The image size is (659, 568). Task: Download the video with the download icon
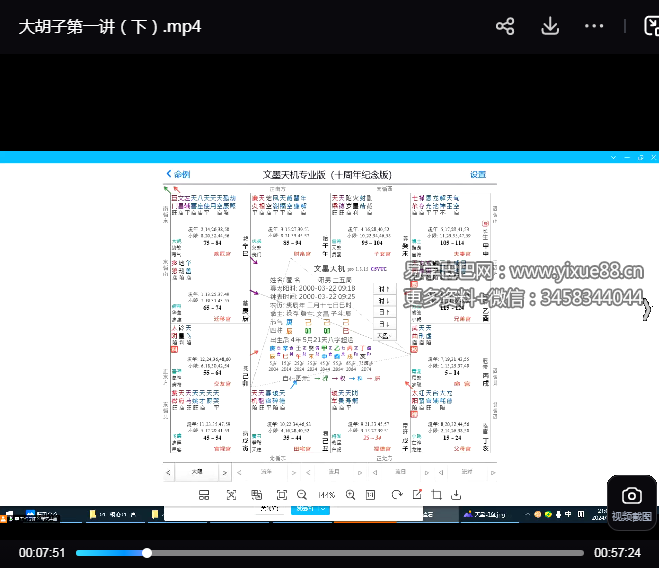(550, 27)
